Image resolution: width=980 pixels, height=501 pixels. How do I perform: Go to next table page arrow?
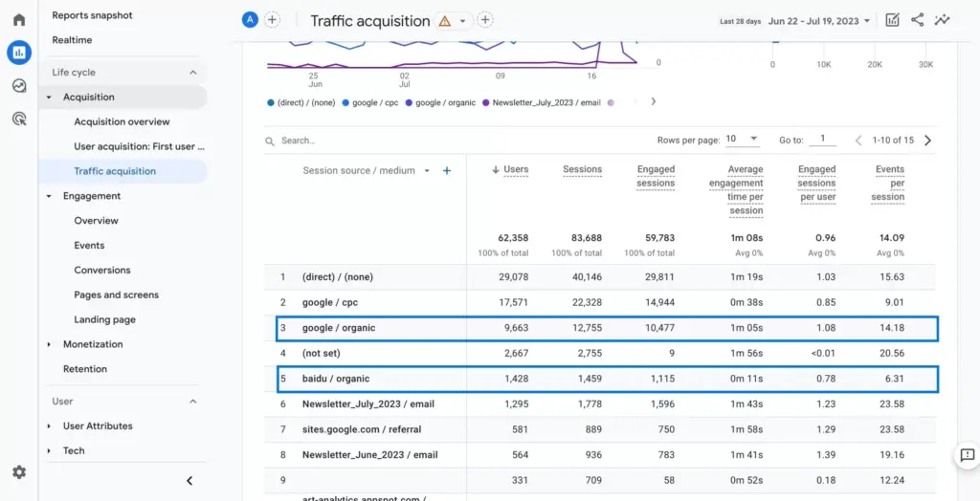pos(927,141)
